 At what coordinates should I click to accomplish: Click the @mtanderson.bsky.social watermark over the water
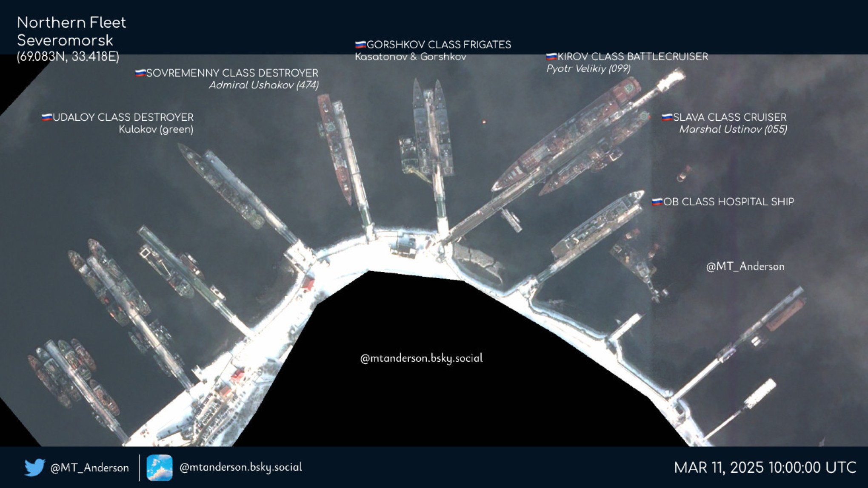tap(421, 358)
